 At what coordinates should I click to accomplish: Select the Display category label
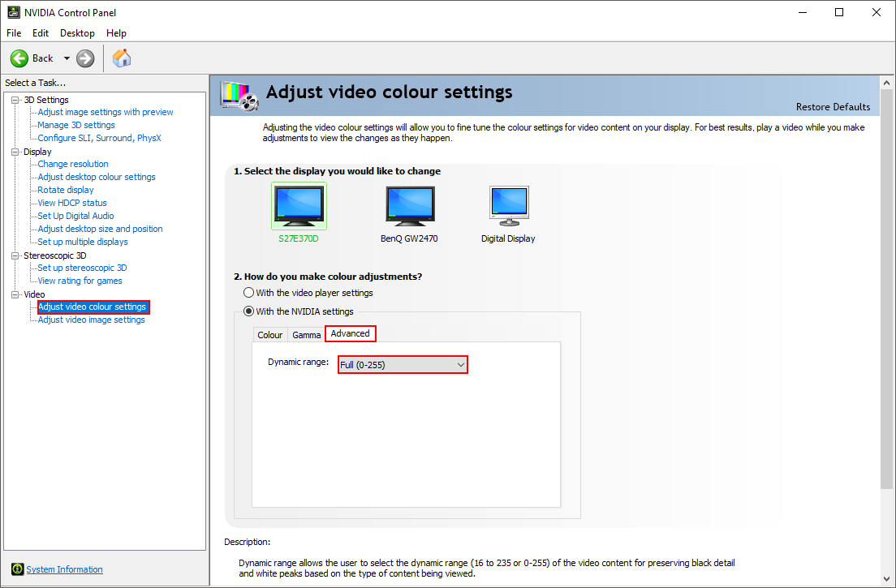[x=37, y=152]
